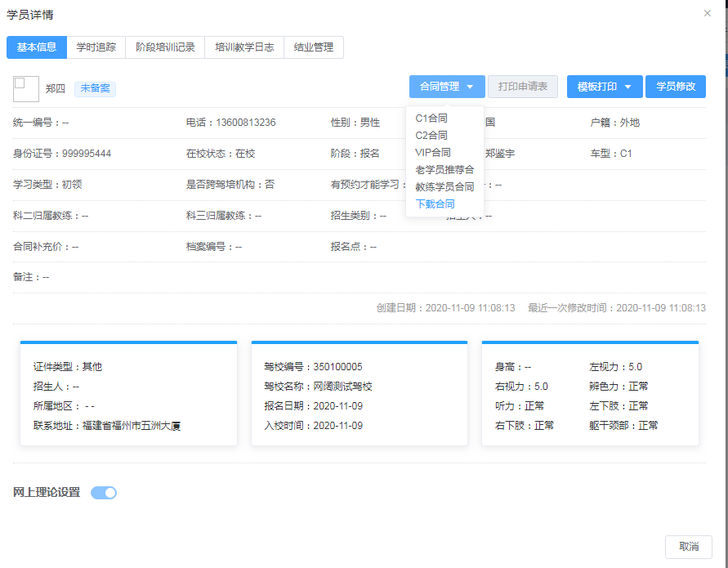Switch to the 学时追踪 tab
Screen dimensions: 728x568
click(x=96, y=47)
